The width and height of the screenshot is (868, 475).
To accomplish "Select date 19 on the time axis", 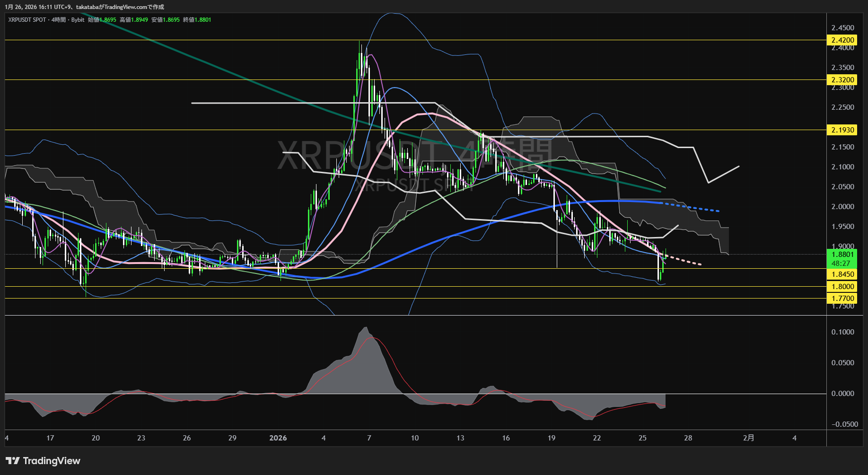I will [551, 438].
